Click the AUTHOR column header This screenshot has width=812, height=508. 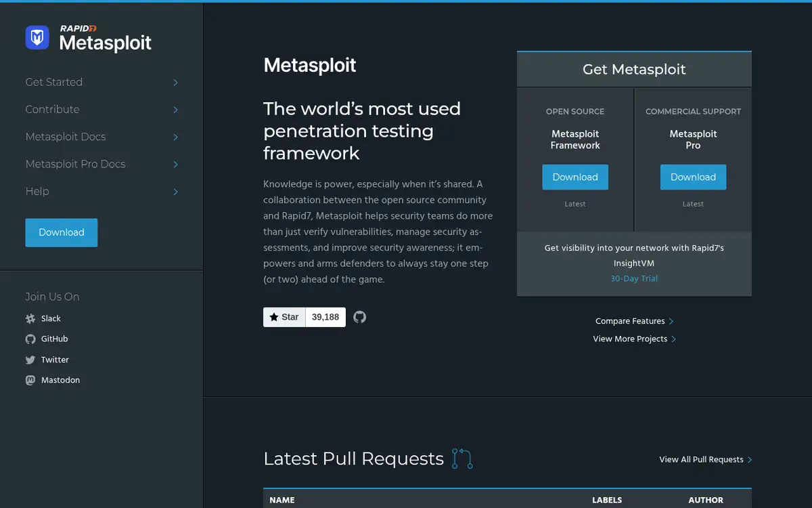click(x=706, y=500)
